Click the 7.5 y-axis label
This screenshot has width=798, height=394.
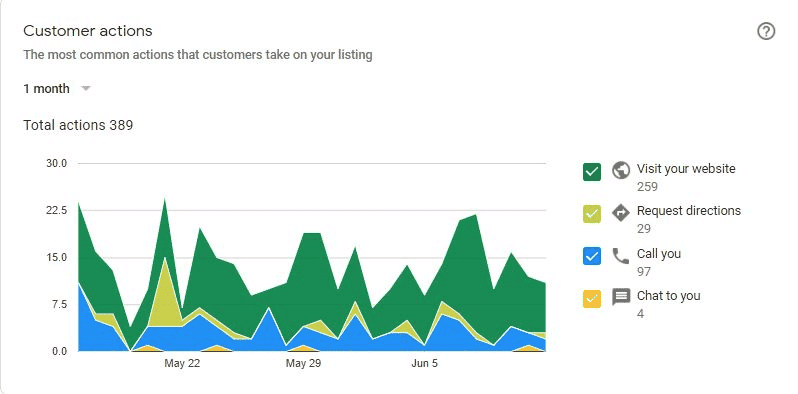point(60,304)
